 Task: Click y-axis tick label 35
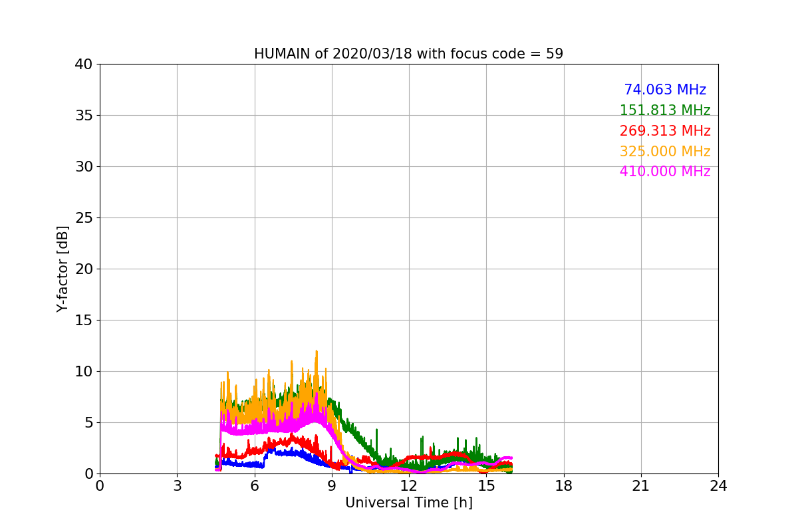[x=84, y=116]
